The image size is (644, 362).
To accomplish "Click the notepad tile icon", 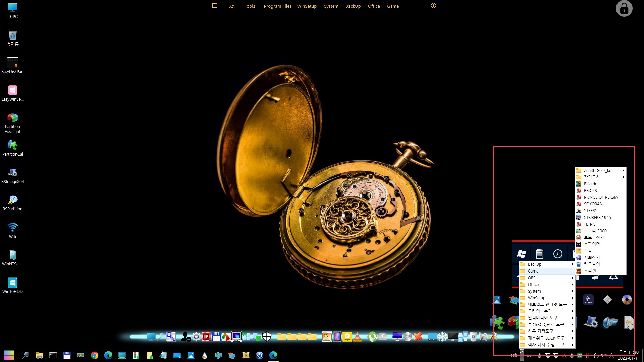I will 539,254.
